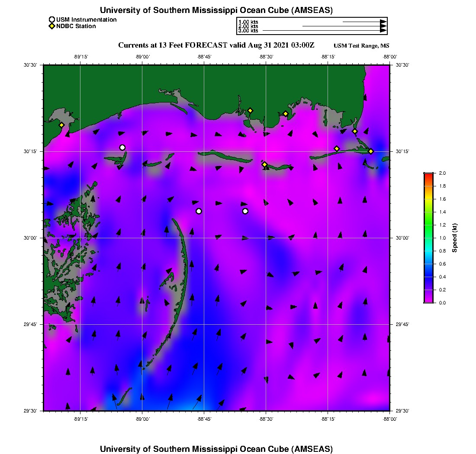The image size is (476, 454).
Task: Click the 'Speed (kt)' colorbar title
Action: (x=454, y=238)
